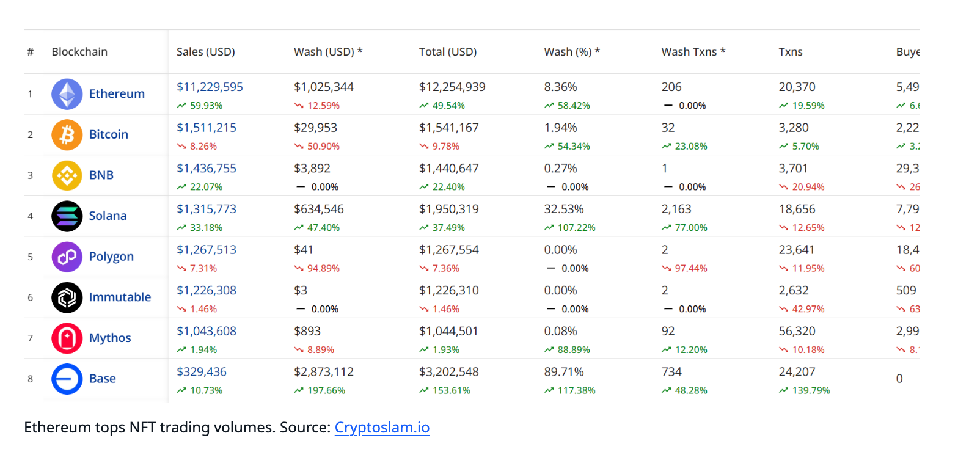The image size is (980, 452).
Task: Click the # rank column header
Action: [x=31, y=52]
